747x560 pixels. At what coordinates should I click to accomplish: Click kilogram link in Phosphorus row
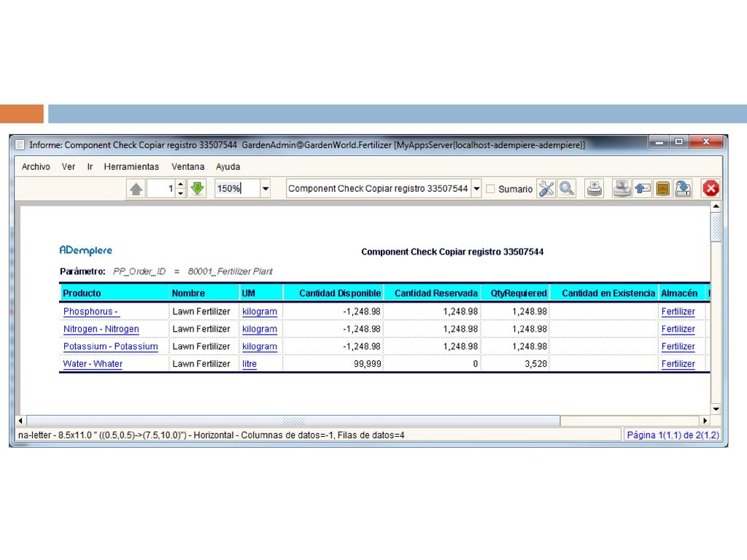coord(260,311)
